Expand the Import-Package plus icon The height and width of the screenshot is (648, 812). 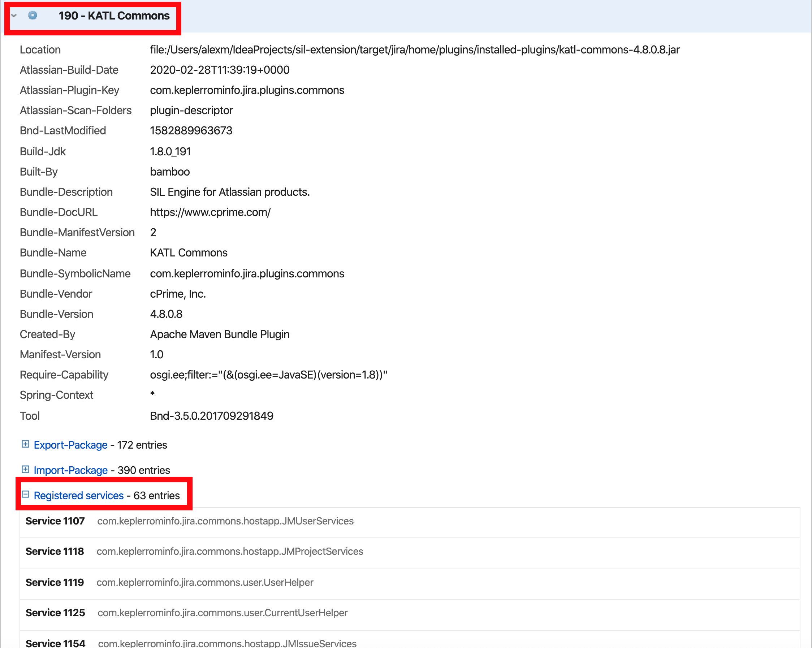[25, 470]
